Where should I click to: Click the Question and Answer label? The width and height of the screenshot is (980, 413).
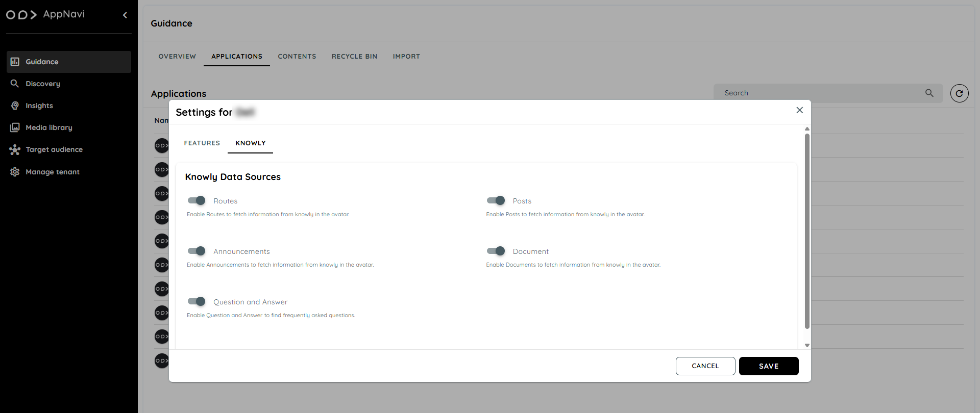click(x=250, y=302)
